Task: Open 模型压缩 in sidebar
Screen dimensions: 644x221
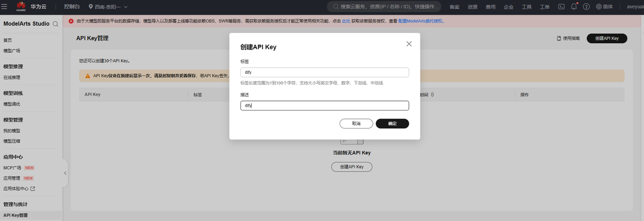Action: [x=12, y=141]
